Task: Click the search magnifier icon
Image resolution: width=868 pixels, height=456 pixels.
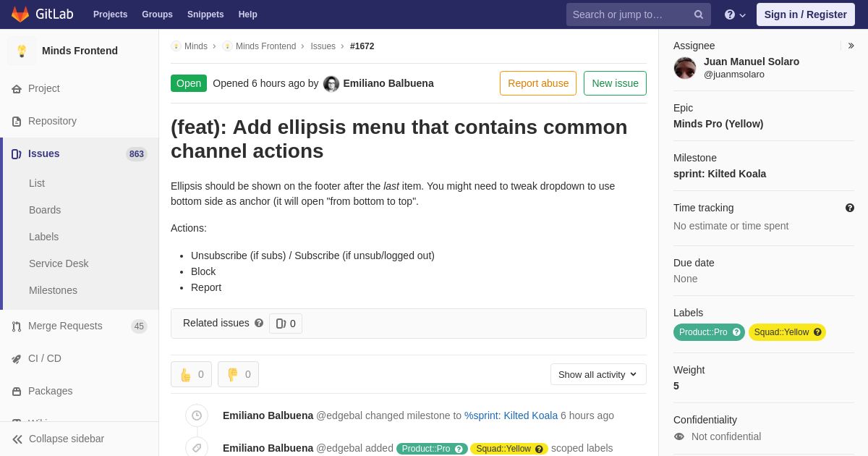Action: coord(699,14)
